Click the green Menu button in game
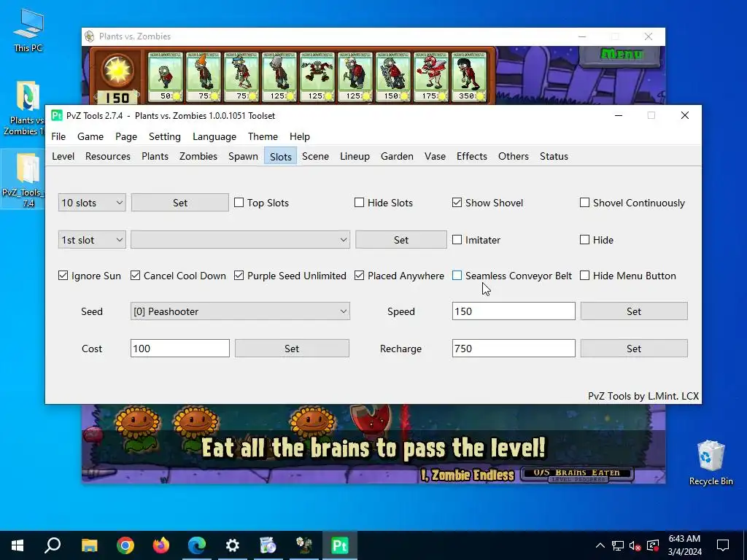 pos(620,55)
